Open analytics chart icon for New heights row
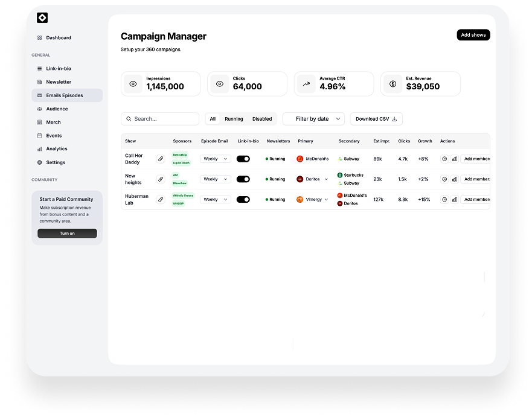The image size is (532, 420). 454,179
